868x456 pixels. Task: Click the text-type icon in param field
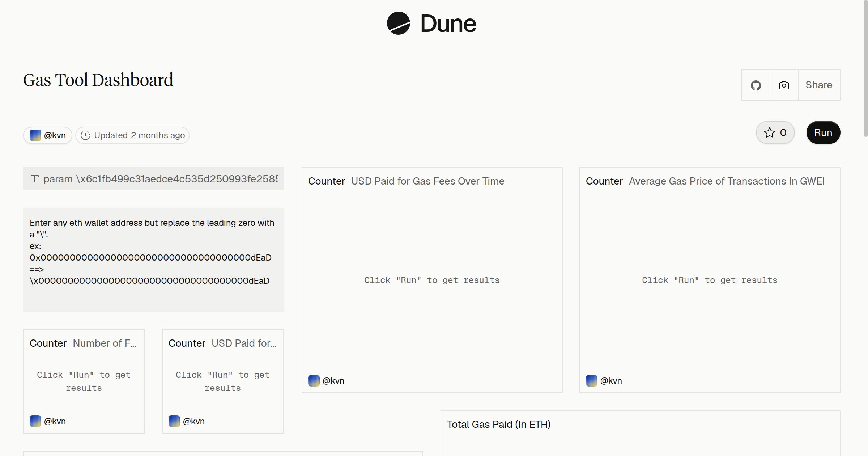[35, 179]
